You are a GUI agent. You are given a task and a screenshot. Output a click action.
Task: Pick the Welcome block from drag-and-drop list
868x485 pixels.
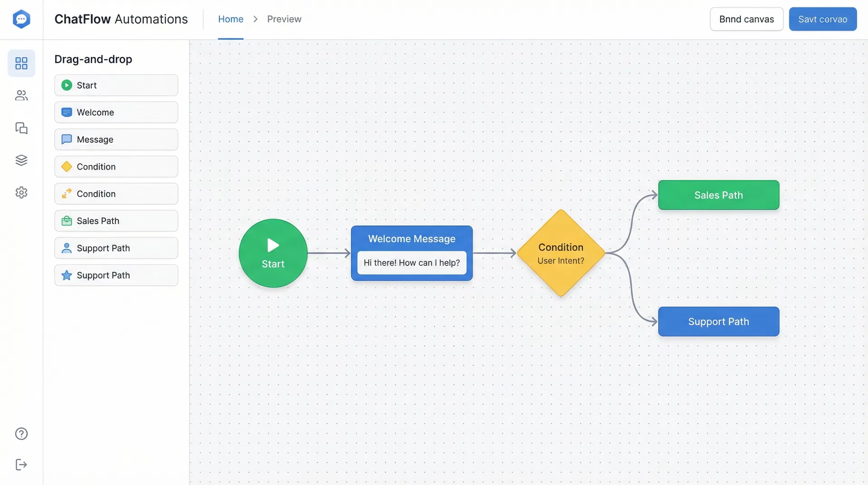(x=116, y=112)
